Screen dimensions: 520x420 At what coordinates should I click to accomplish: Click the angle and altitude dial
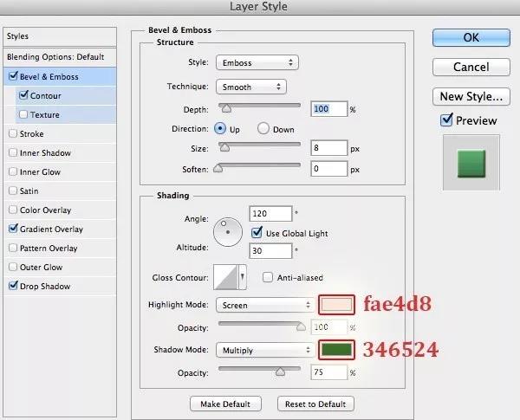228,232
